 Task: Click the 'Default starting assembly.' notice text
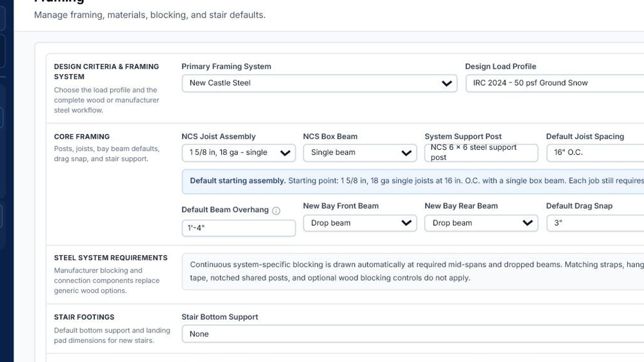pyautogui.click(x=238, y=181)
